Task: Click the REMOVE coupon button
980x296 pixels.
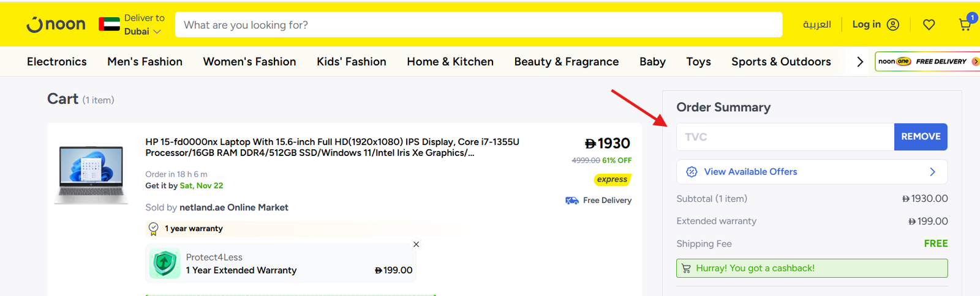Action: tap(920, 136)
